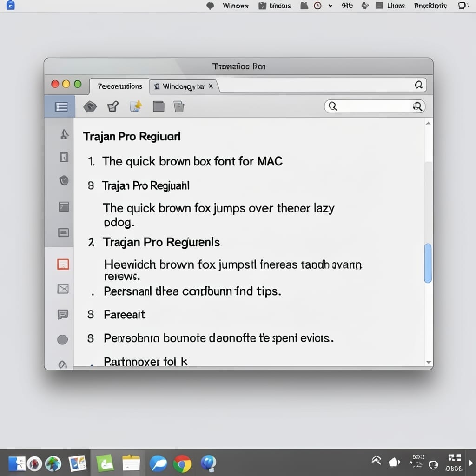This screenshot has width=476, height=476.
Task: Click the sidebar gray circle icon
Action: (x=63, y=339)
